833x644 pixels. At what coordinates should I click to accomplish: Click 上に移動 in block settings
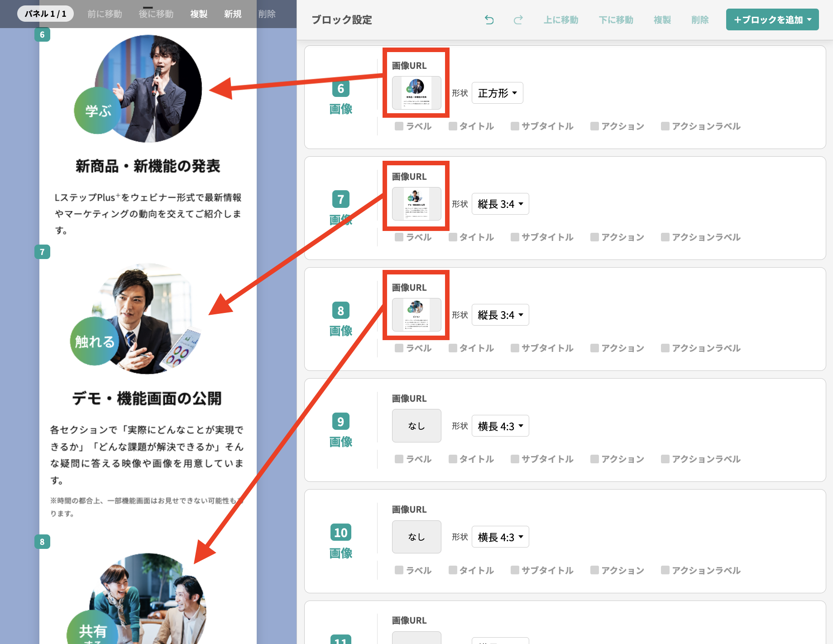coord(561,20)
